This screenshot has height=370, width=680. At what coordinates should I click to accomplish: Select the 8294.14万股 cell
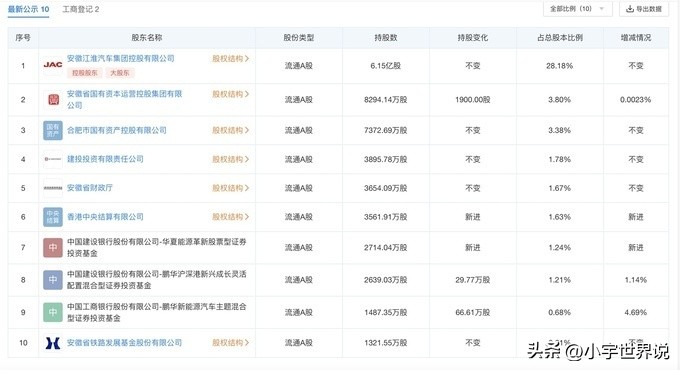point(386,100)
